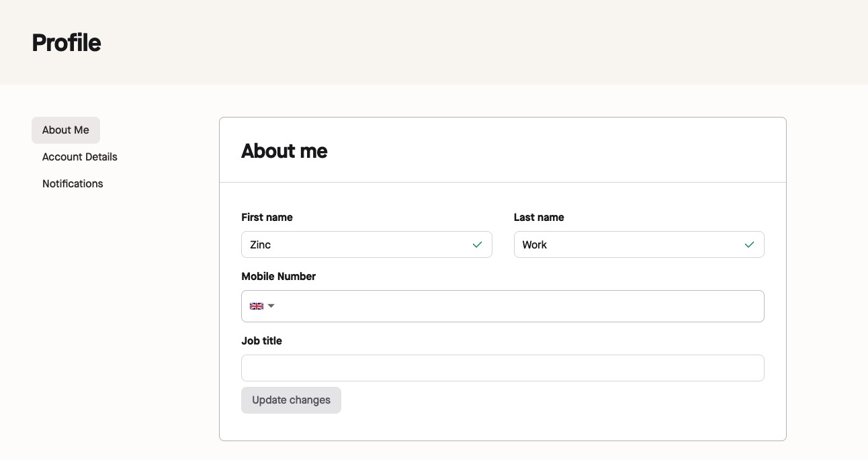The width and height of the screenshot is (868, 460).
Task: Open the Notifications settings section
Action: tap(73, 184)
